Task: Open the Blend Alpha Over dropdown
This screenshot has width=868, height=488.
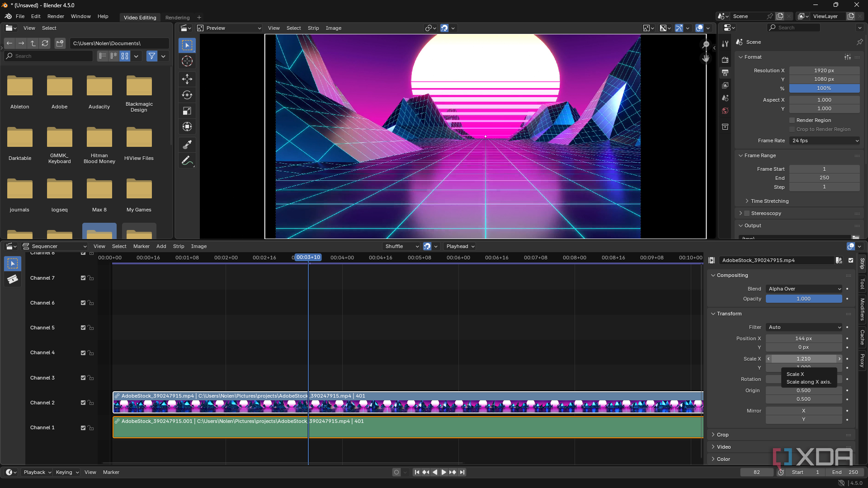Action: click(804, 289)
